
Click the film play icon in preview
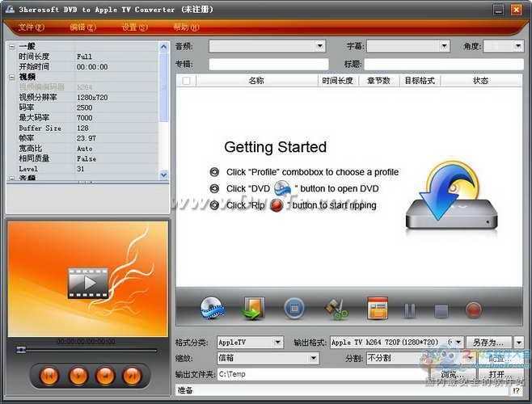[88, 283]
